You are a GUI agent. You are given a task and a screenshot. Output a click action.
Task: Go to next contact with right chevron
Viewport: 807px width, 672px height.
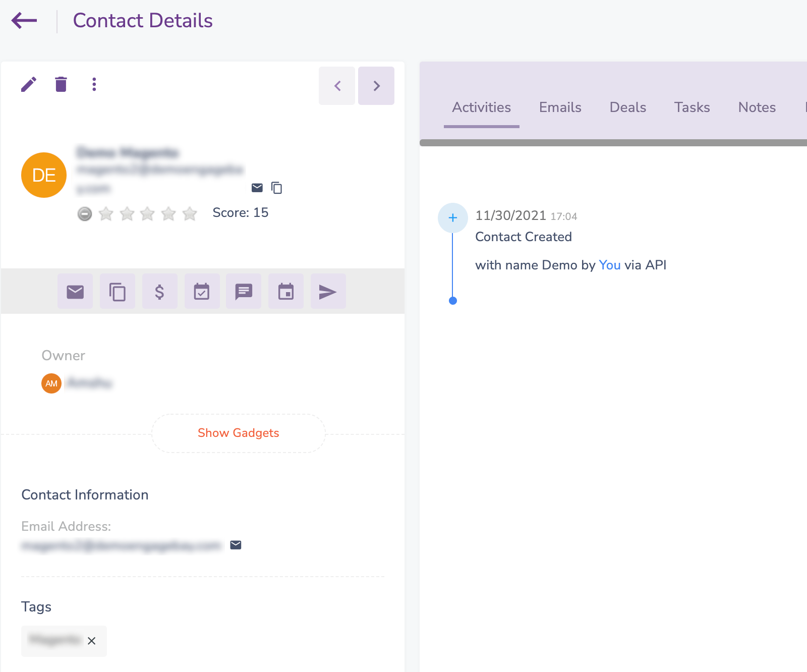point(376,86)
